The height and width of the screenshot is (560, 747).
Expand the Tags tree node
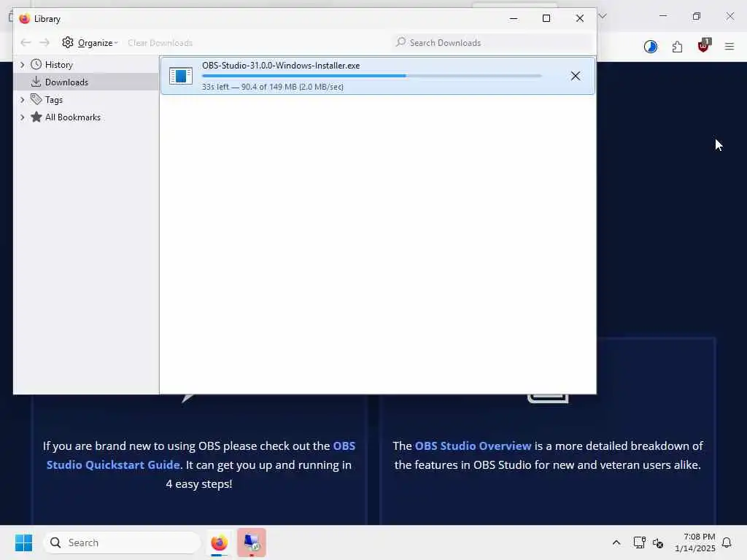pyautogui.click(x=22, y=99)
